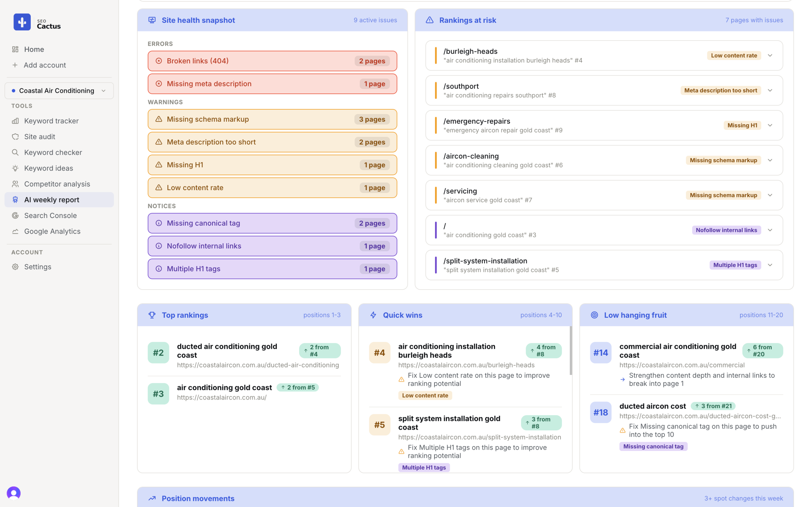This screenshot has height=507, width=812.
Task: Select the Broken links (404) error
Action: tap(272, 61)
